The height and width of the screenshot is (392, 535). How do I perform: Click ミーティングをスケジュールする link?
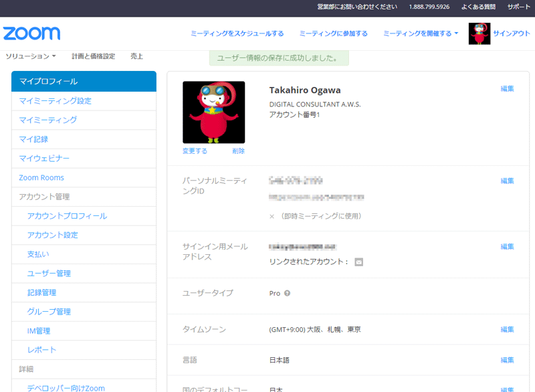tap(237, 33)
